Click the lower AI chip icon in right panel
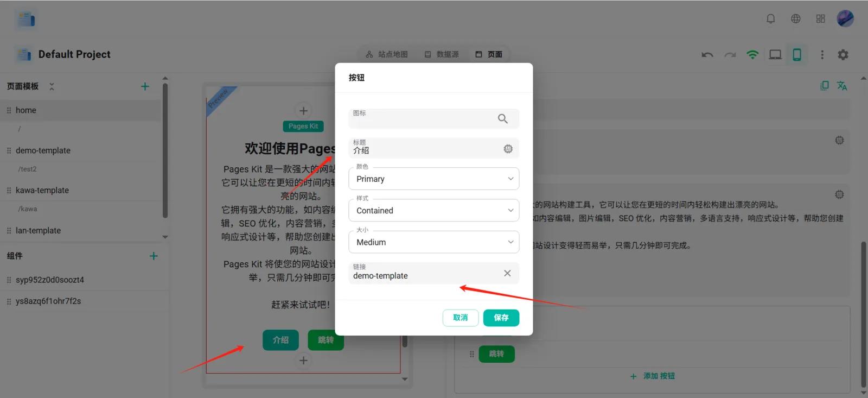The width and height of the screenshot is (868, 398). 839,194
